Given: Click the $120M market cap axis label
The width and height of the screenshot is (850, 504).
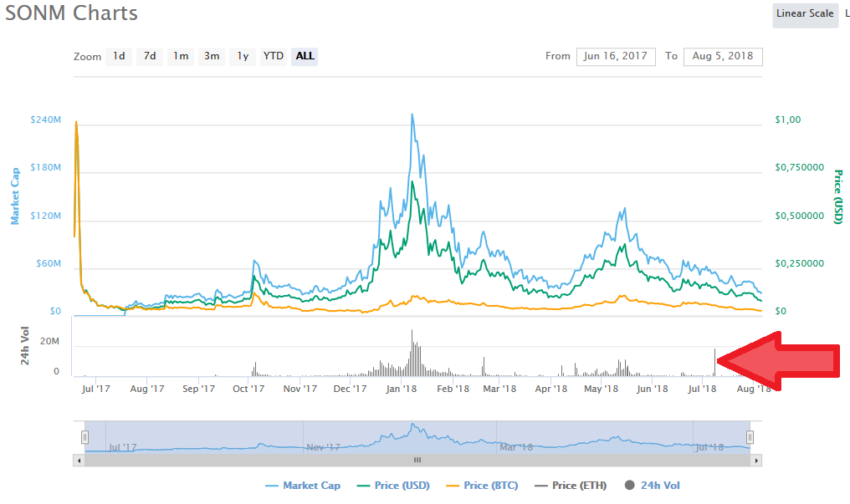Looking at the screenshot, I should pyautogui.click(x=45, y=216).
